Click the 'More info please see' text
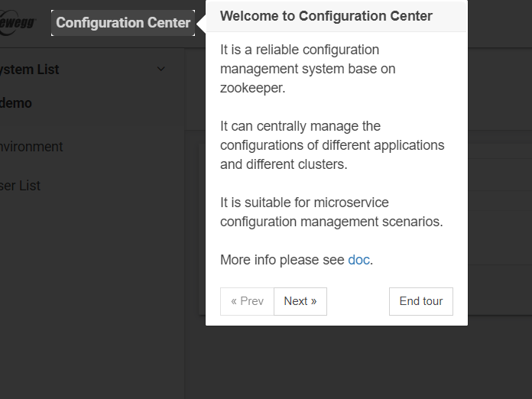This screenshot has width=532, height=399. click(282, 260)
